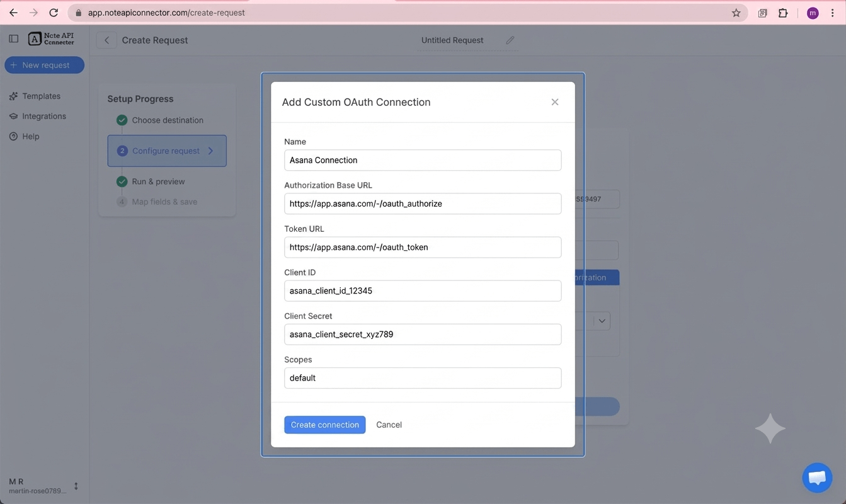Screen dimensions: 846x504
Task: Click into the Client Secret field
Action: click(x=423, y=334)
